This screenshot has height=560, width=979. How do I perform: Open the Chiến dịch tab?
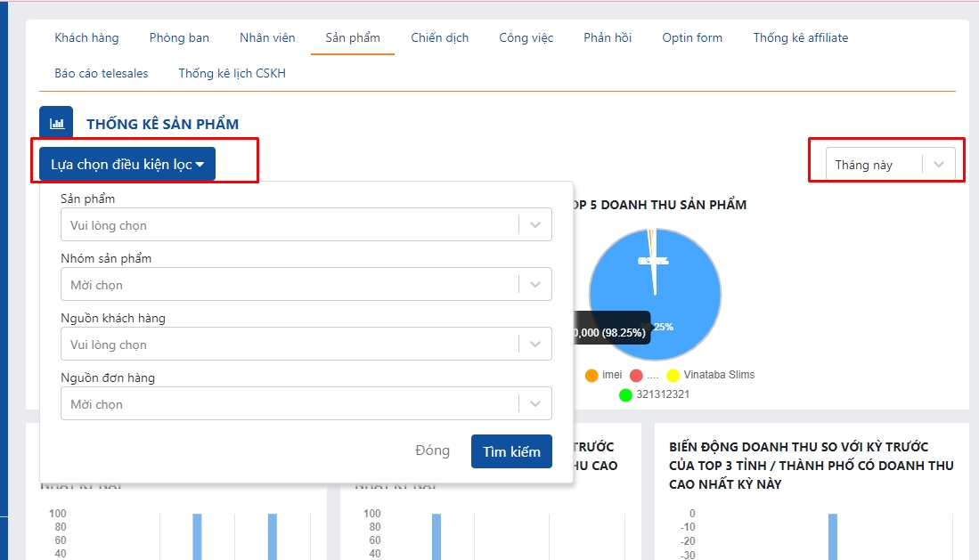[x=439, y=37]
